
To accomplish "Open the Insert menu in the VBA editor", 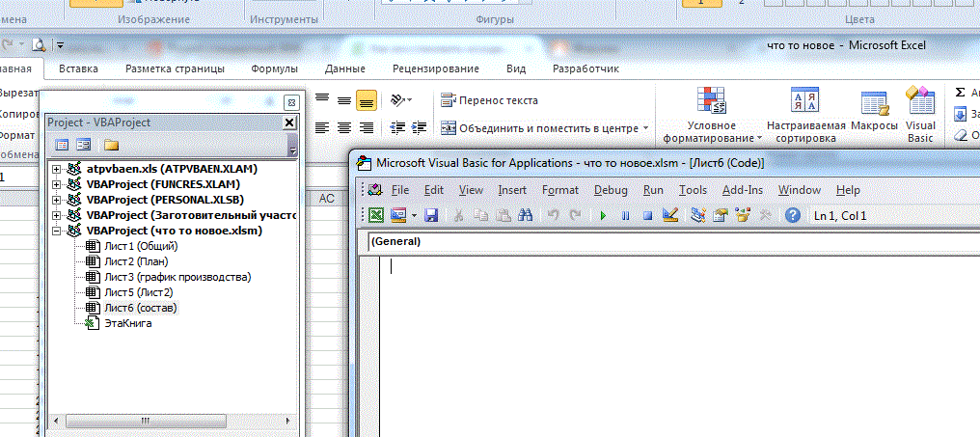I will click(x=512, y=189).
